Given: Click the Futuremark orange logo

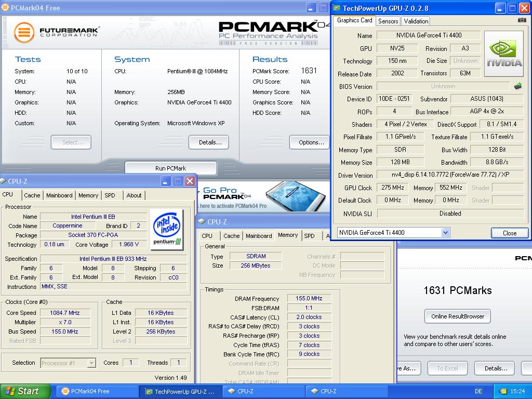Looking at the screenshot, I should 24,33.
